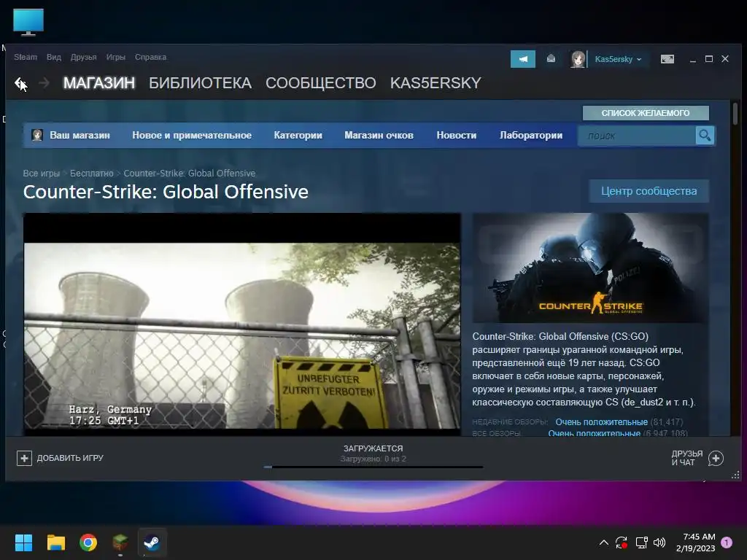The image size is (747, 560).
Task: Open the Steam menu
Action: pyautogui.click(x=26, y=57)
